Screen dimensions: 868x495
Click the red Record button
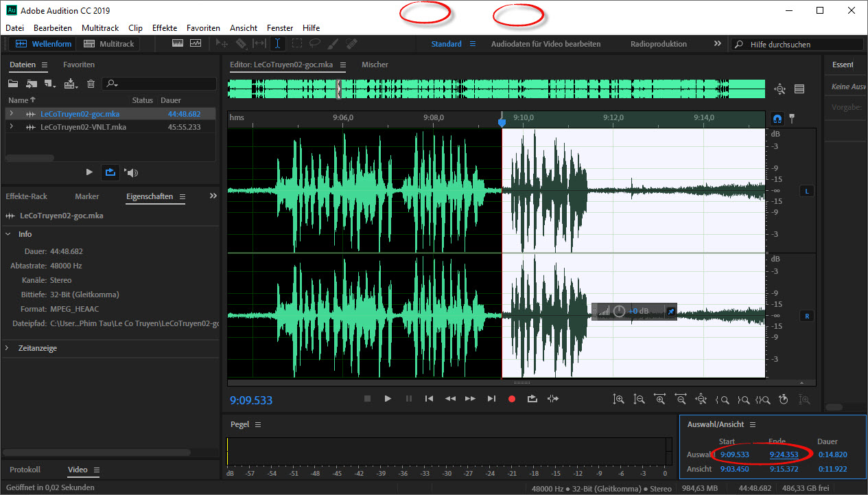point(511,398)
